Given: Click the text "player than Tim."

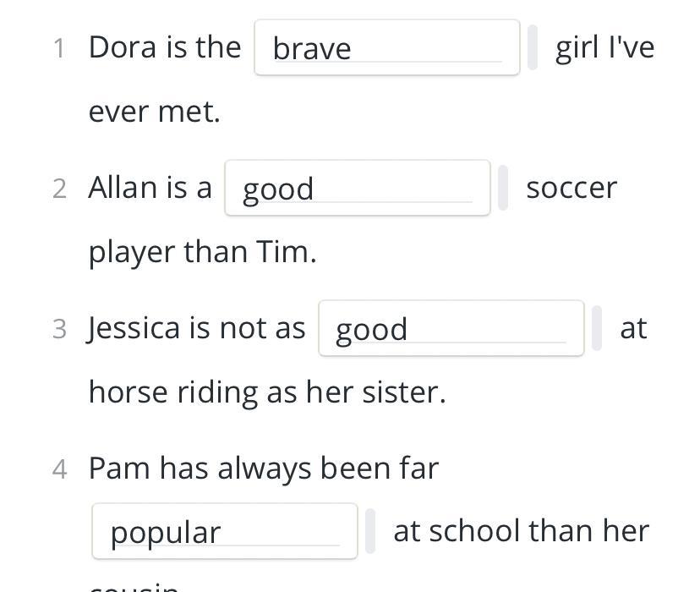Looking at the screenshot, I should (x=203, y=251).
